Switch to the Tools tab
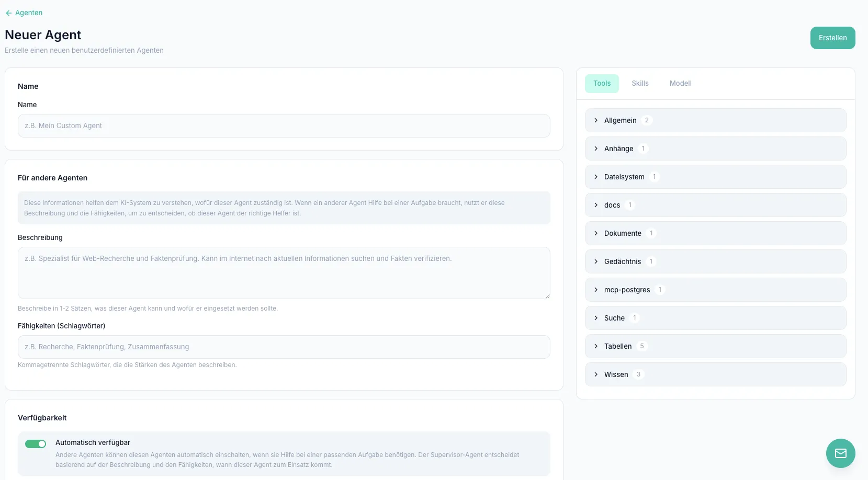This screenshot has height=480, width=868. (602, 84)
